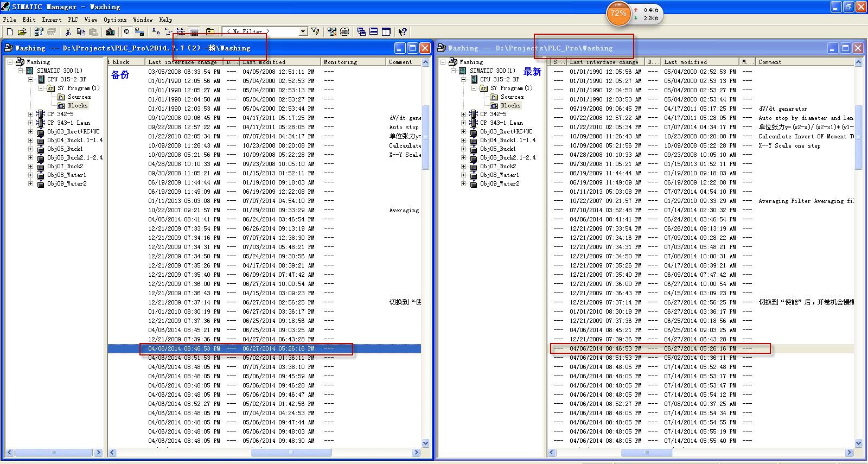Collapse SIMATIC 300(1) in left project tree
The width and height of the screenshot is (868, 464).
click(21, 71)
